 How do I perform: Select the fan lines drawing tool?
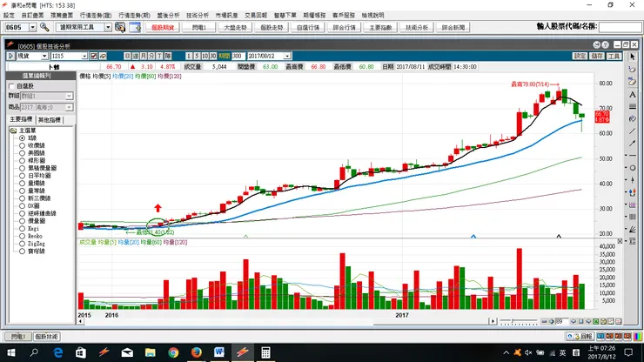(x=633, y=229)
